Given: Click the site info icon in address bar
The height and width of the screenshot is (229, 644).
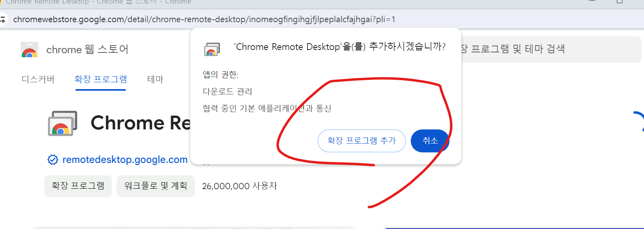Looking at the screenshot, I should pos(2,19).
